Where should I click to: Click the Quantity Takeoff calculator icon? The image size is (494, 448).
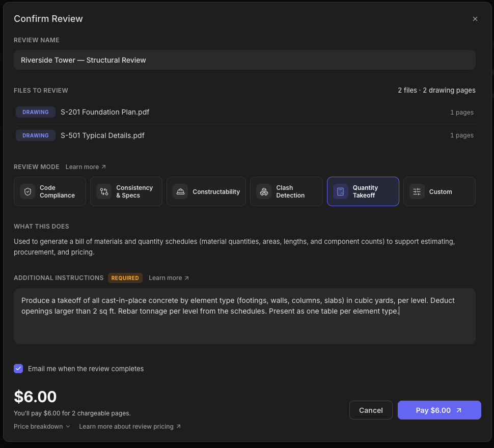(x=341, y=191)
